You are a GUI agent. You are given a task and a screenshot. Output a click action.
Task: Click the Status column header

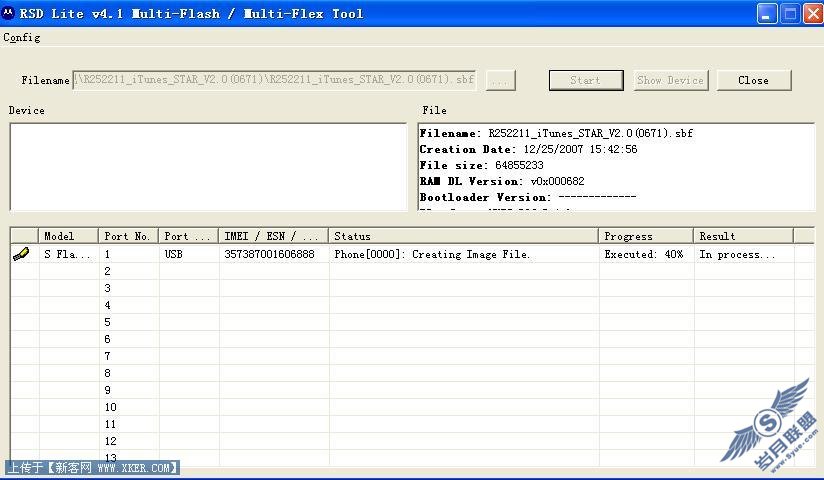coord(464,236)
